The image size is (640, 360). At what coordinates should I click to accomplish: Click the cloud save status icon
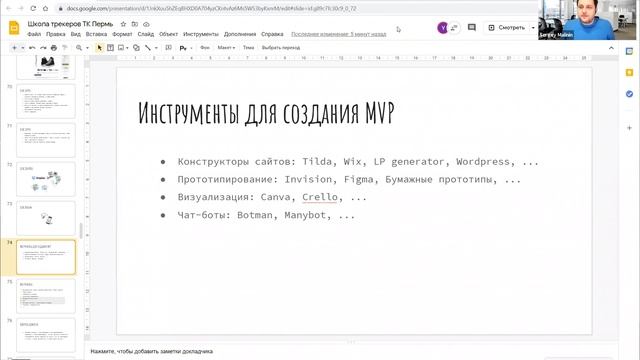(146, 24)
